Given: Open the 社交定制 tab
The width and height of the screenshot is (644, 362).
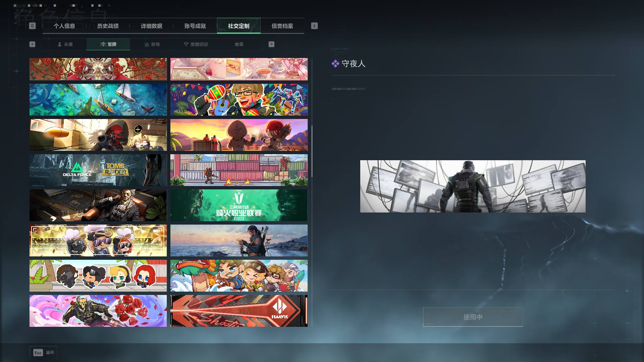Looking at the screenshot, I should (x=238, y=26).
